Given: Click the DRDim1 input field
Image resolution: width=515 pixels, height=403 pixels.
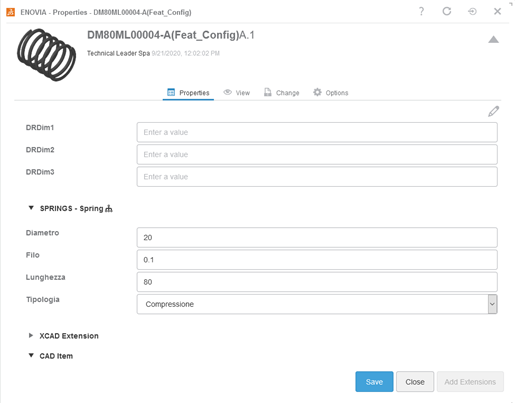Looking at the screenshot, I should 317,132.
